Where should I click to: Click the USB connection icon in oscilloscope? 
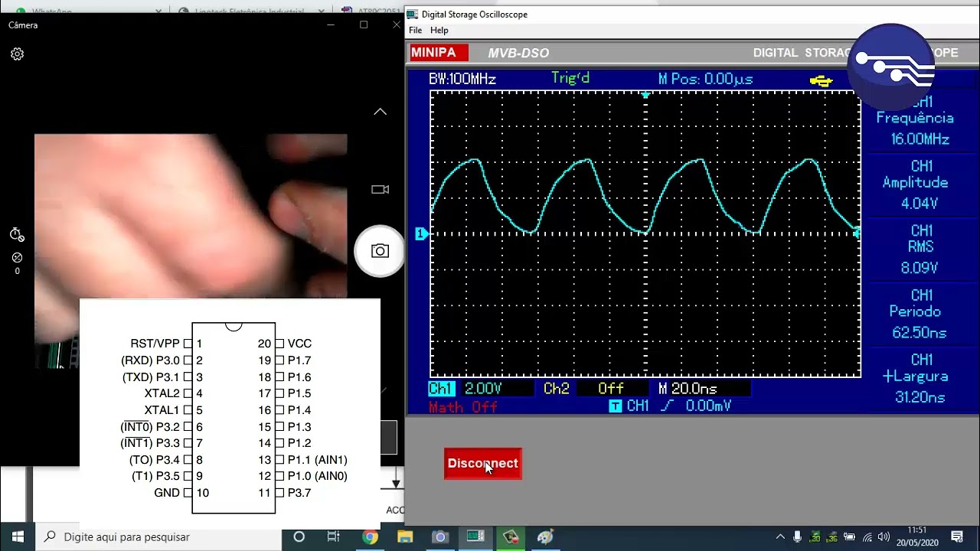[821, 80]
